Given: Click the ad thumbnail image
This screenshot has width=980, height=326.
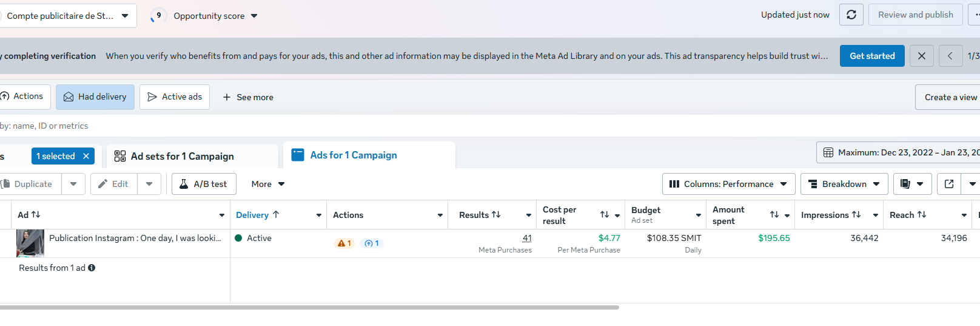Looking at the screenshot, I should point(30,243).
